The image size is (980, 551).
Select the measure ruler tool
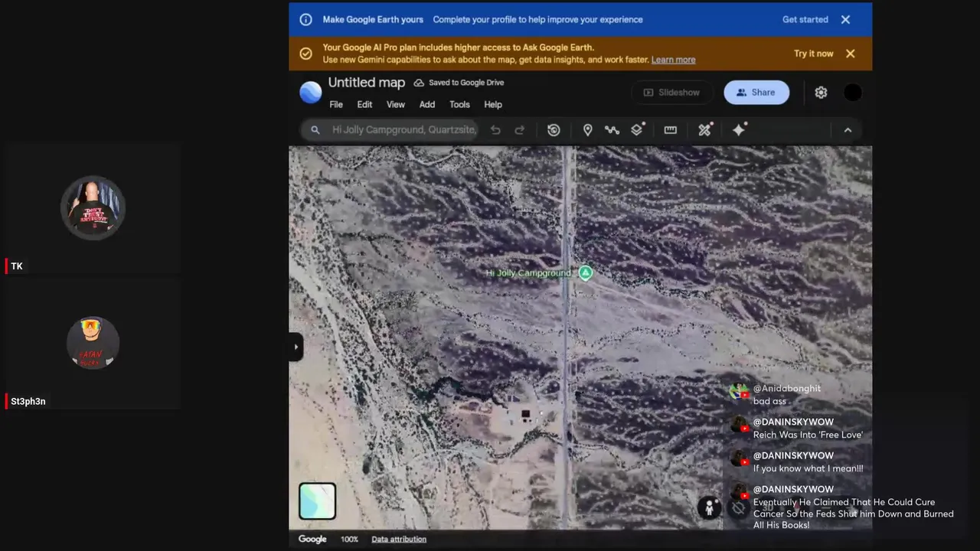pos(671,130)
